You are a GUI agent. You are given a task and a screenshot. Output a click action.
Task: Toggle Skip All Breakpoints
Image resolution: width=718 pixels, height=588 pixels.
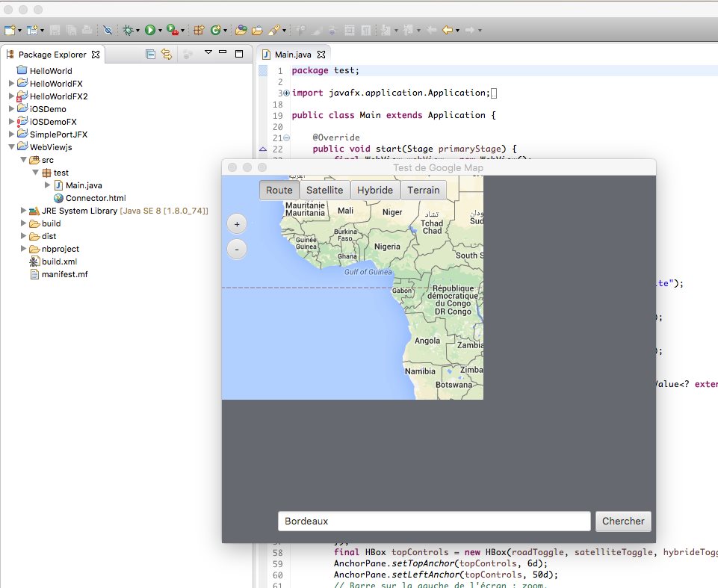pyautogui.click(x=108, y=30)
